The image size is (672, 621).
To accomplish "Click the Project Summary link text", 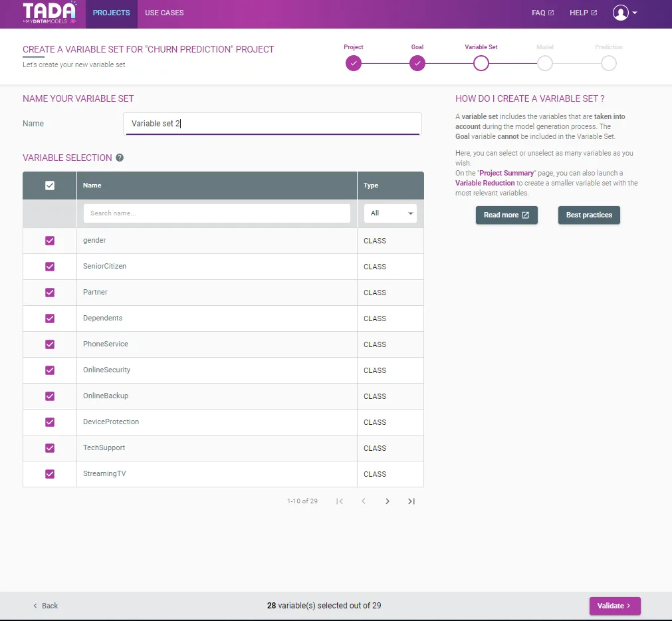I will [x=506, y=173].
